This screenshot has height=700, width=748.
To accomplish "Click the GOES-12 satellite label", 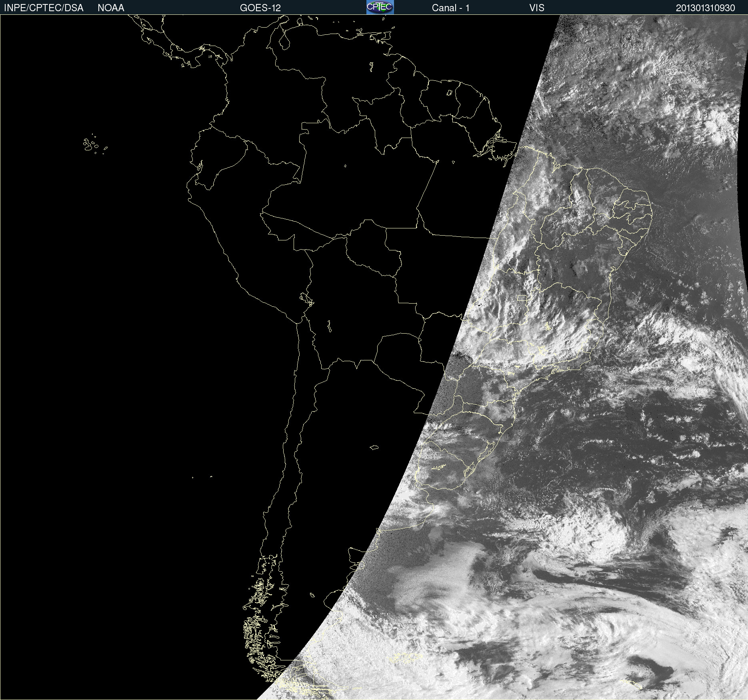I will coord(260,8).
